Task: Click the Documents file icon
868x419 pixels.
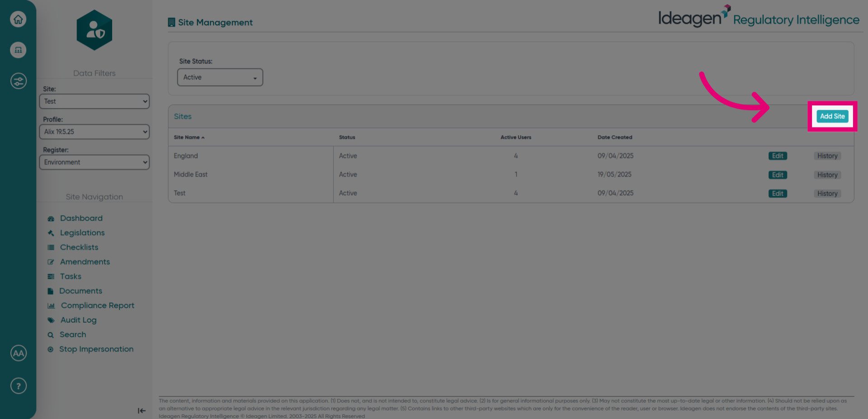Action: coord(50,291)
